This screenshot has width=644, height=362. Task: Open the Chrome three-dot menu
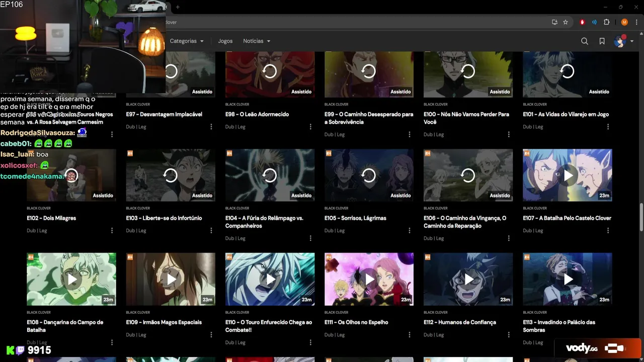pyautogui.click(x=636, y=22)
